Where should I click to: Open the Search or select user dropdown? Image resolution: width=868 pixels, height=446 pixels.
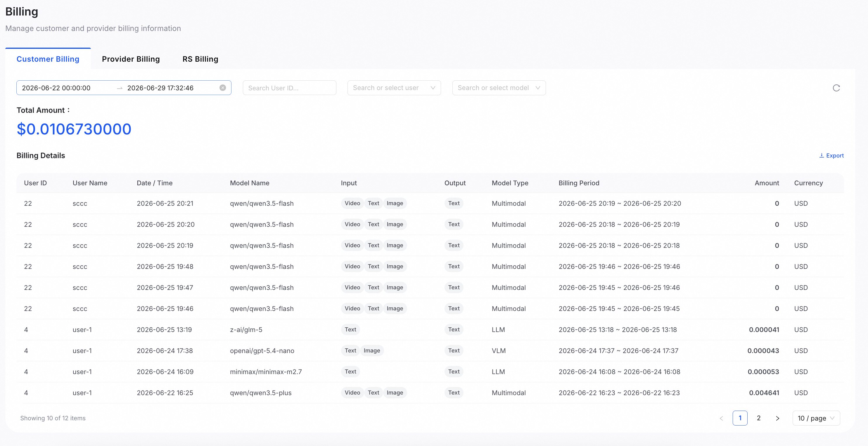pyautogui.click(x=394, y=88)
